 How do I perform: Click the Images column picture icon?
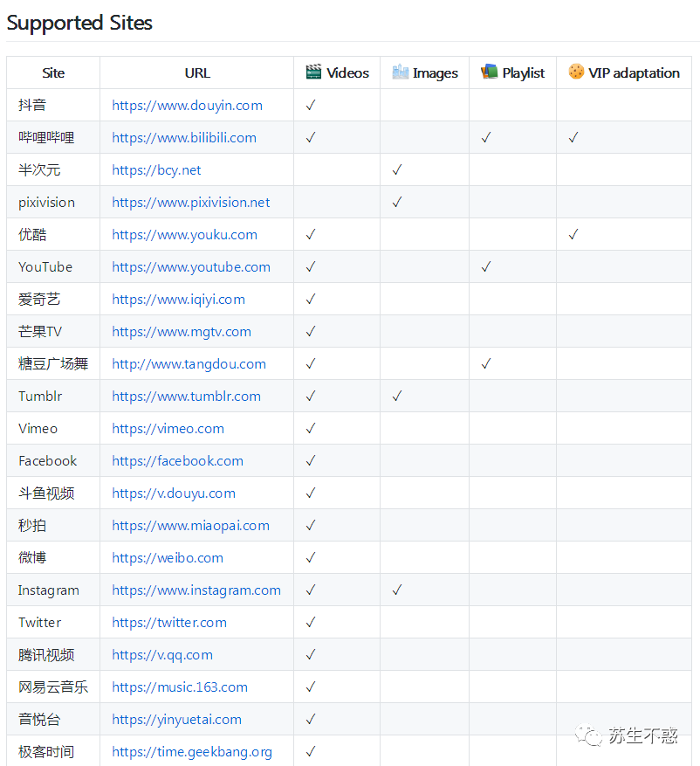(x=401, y=72)
